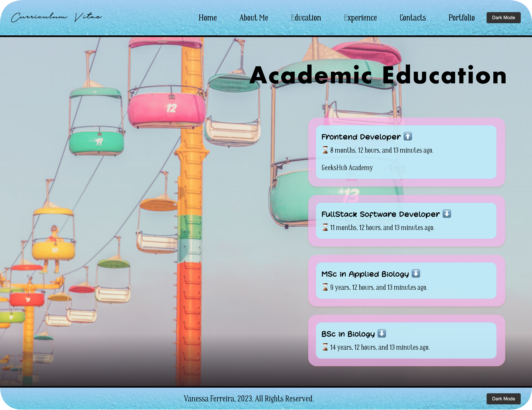Click the Vanessa Ferreira copyright footer text

coord(249,399)
